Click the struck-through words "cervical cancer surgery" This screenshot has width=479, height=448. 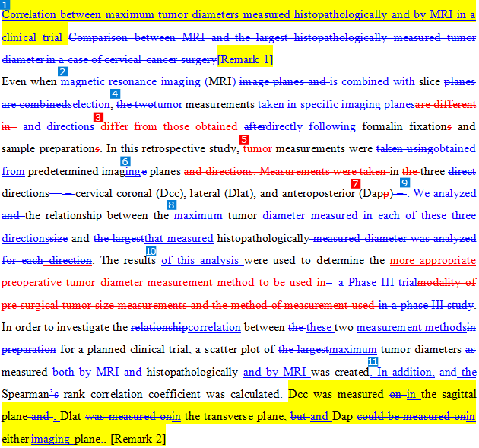click(160, 59)
